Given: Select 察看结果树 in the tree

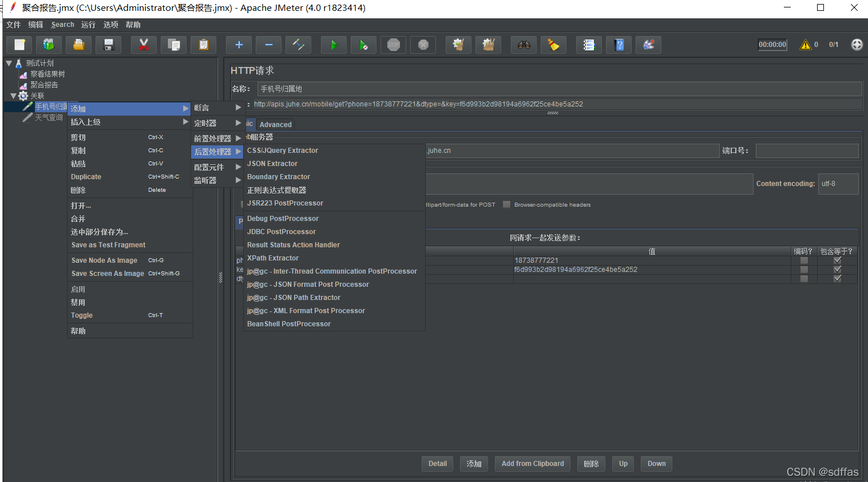Looking at the screenshot, I should 47,74.
